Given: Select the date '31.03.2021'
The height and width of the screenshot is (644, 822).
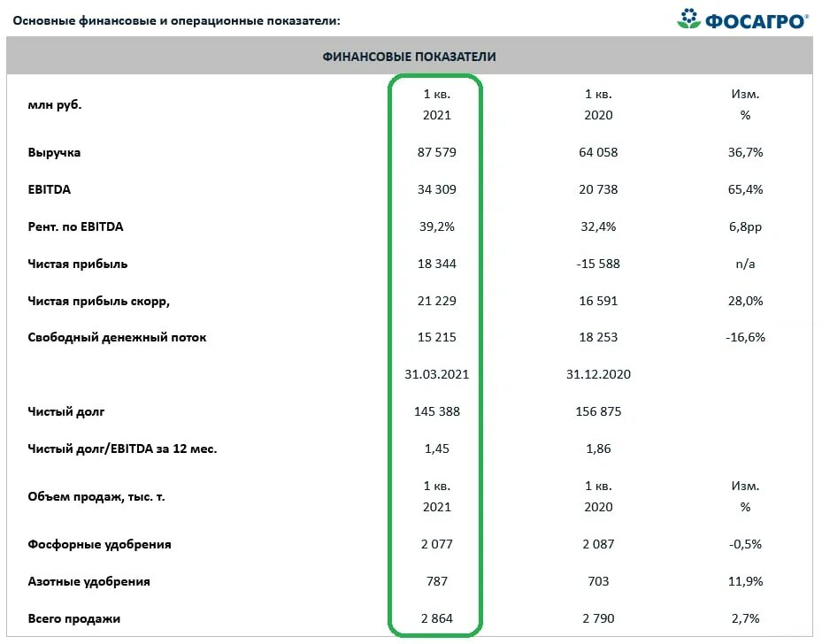Looking at the screenshot, I should 437,375.
